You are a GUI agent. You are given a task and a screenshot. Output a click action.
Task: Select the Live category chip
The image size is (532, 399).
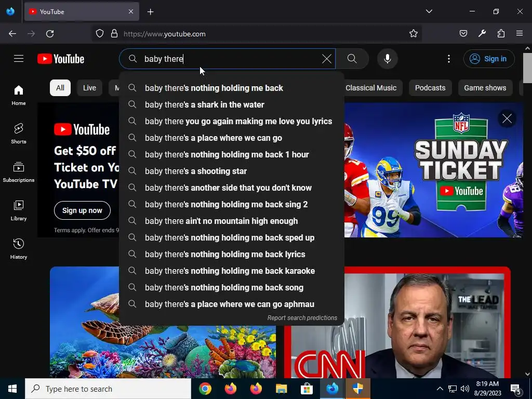click(89, 88)
